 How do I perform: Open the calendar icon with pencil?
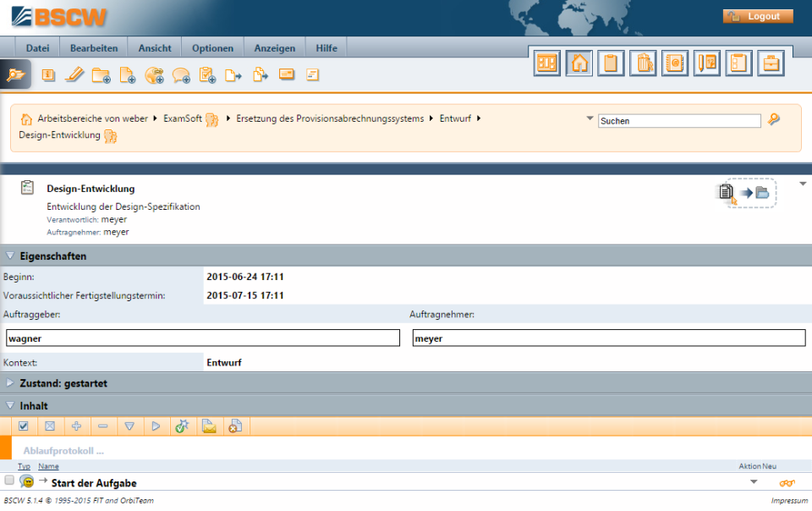tap(707, 63)
